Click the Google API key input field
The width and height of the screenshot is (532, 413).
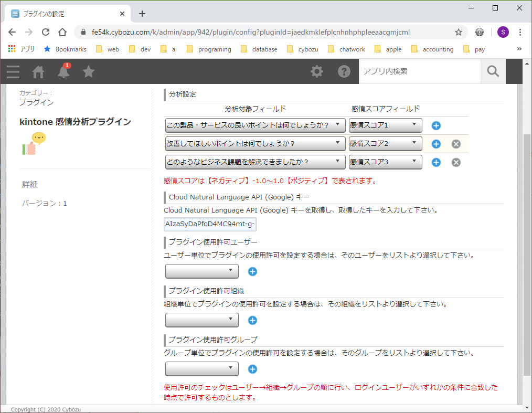coord(210,224)
